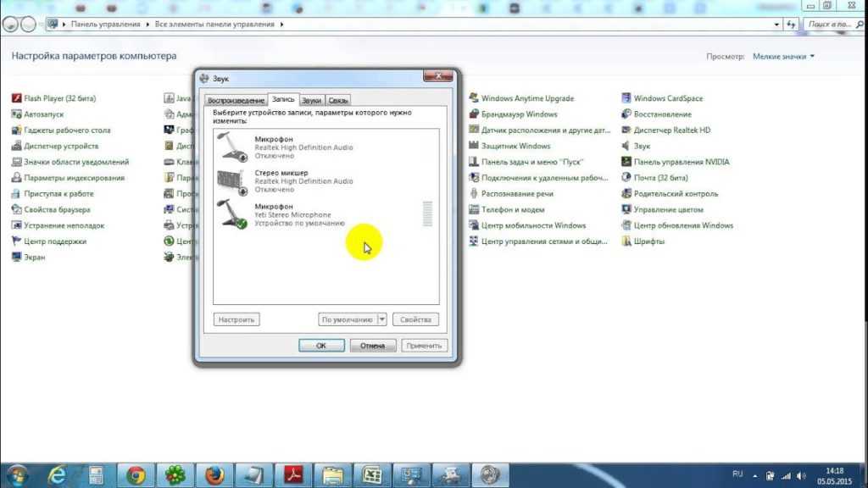Click the Отмена button
Viewport: 868px width, 488px height.
click(372, 345)
